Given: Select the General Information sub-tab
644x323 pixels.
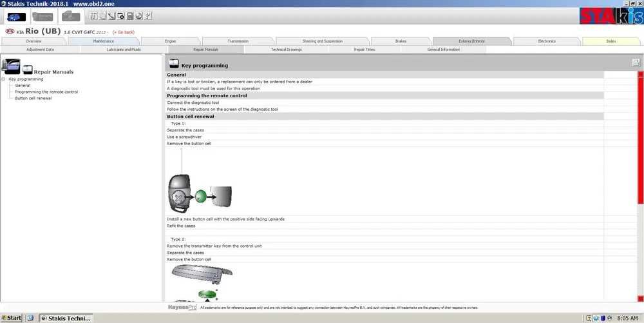Looking at the screenshot, I should coord(444,49).
